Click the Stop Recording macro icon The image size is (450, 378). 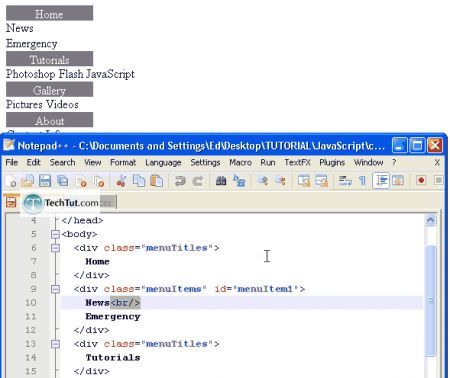tap(439, 180)
